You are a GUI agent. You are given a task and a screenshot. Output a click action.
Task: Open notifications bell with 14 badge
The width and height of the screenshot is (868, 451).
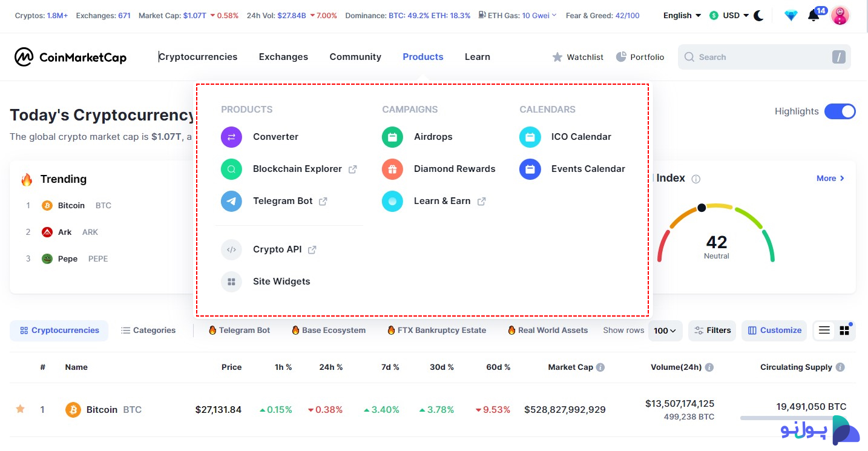pos(815,15)
